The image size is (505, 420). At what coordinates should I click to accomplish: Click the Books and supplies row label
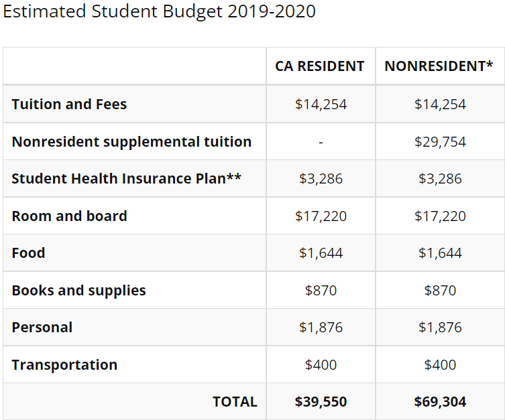79,291
